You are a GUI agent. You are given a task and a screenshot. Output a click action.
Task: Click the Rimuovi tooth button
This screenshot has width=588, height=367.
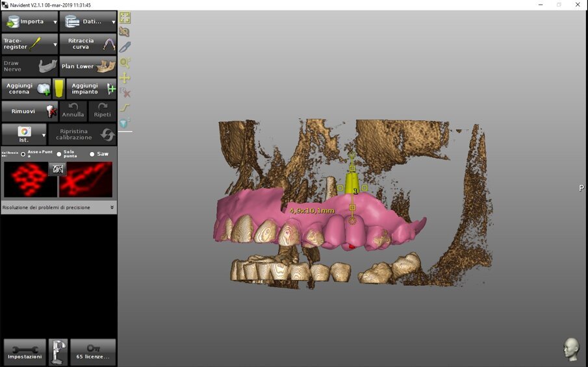pos(30,111)
